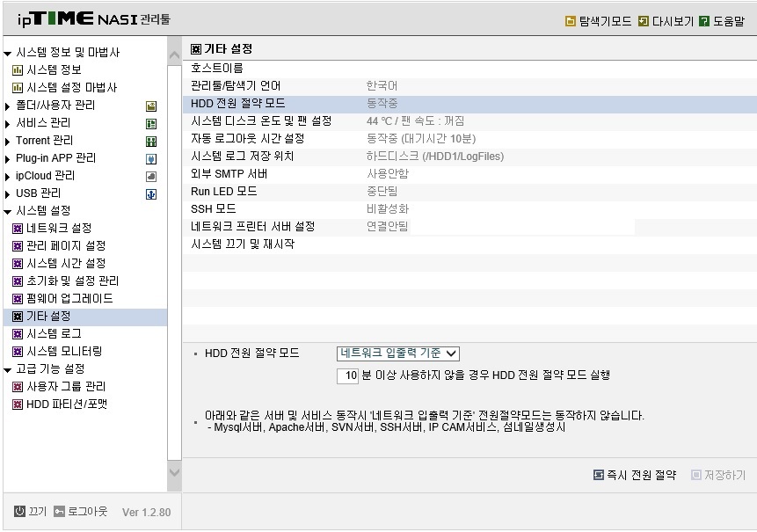Select 시스템 로그 저장 위치 row
The height and width of the screenshot is (532, 757).
(x=469, y=157)
